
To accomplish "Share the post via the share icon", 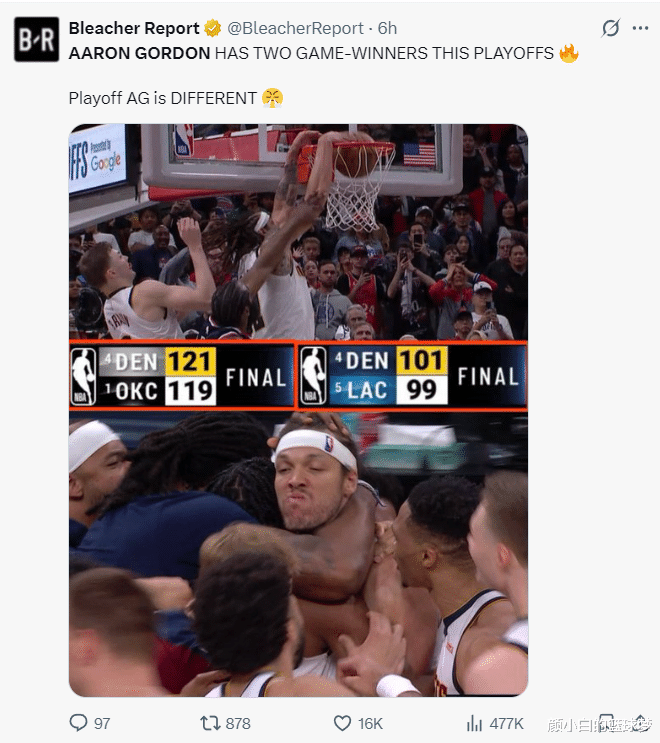I will pos(641,722).
